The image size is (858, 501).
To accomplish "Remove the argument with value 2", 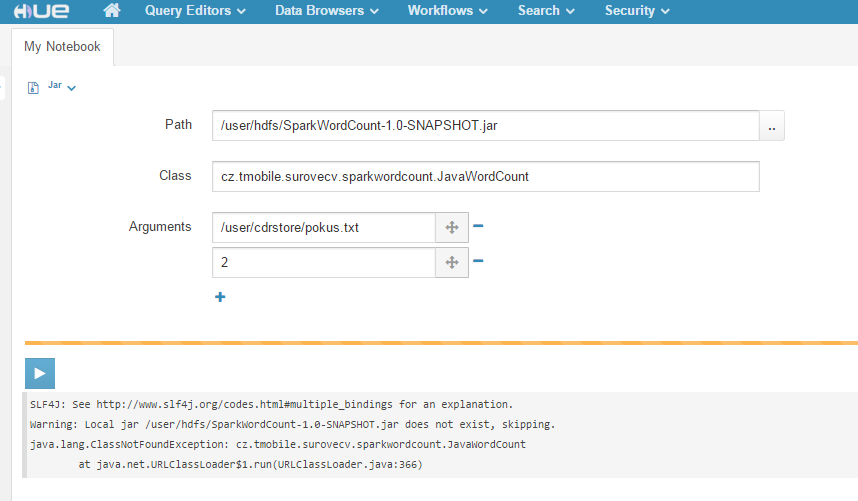I will tap(478, 261).
